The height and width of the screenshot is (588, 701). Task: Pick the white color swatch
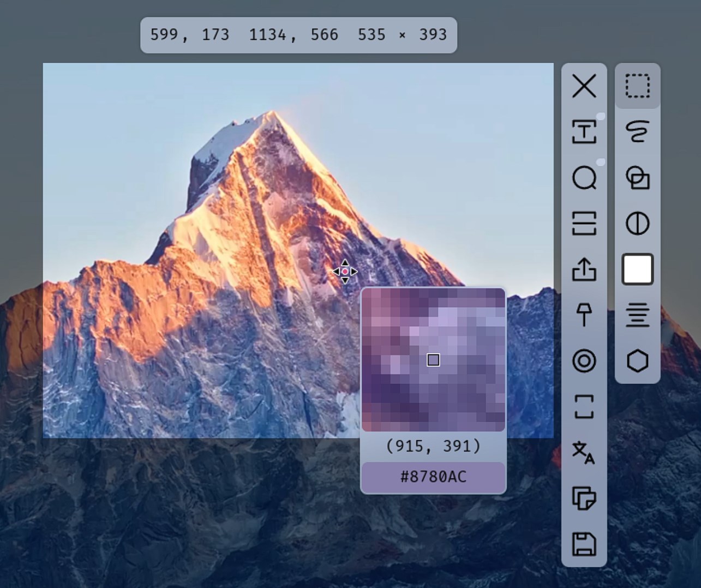coord(637,269)
